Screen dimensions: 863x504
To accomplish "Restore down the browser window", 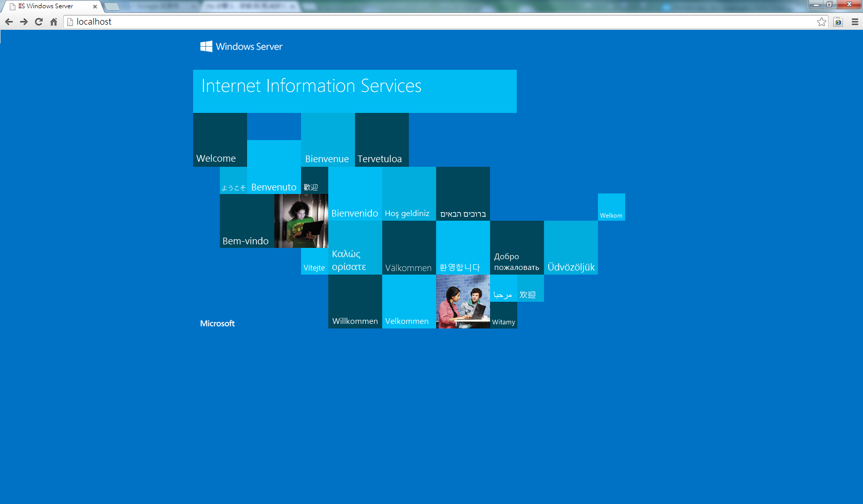I will [830, 5].
